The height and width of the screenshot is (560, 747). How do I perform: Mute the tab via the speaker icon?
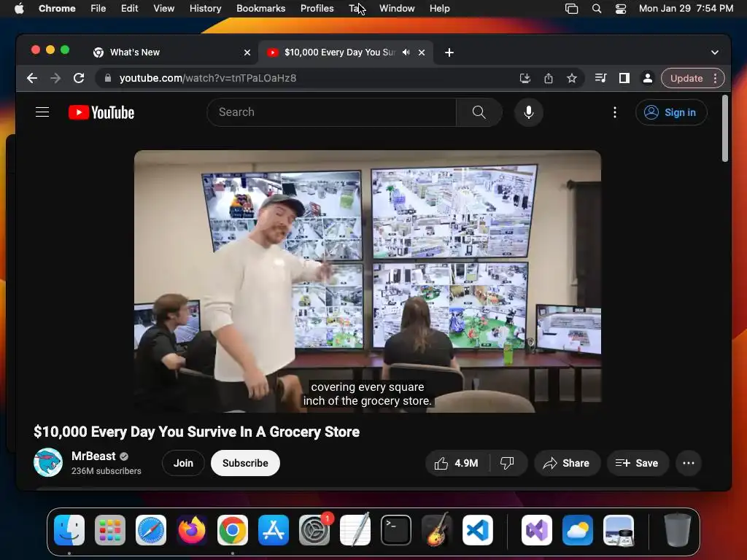click(x=406, y=52)
